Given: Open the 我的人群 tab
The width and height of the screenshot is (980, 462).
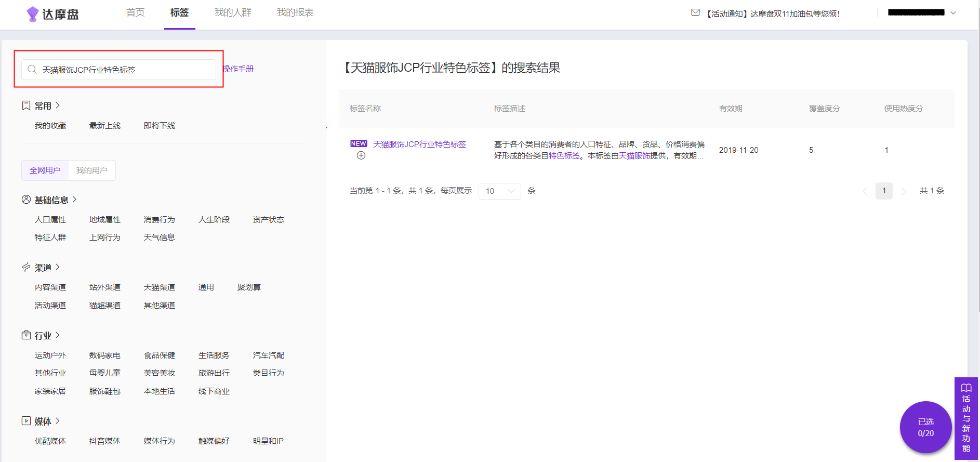Looking at the screenshot, I should [233, 12].
